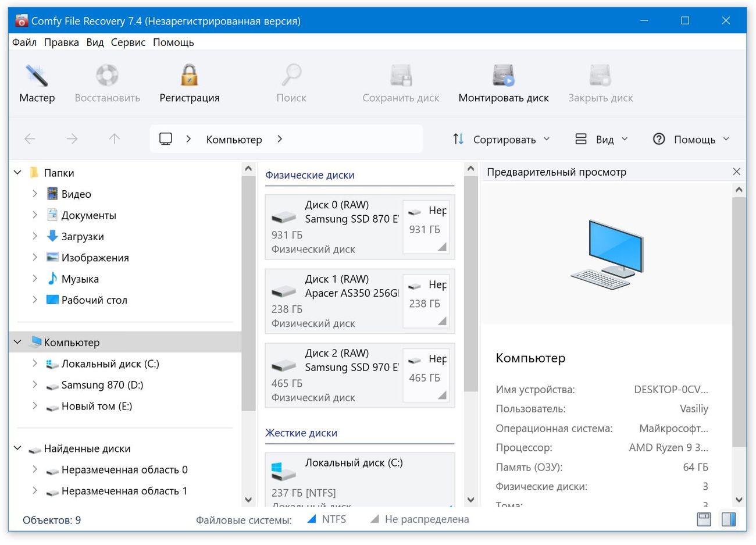Click the preview panel scrollbar down arrow
The height and width of the screenshot is (545, 756).
pyautogui.click(x=739, y=500)
